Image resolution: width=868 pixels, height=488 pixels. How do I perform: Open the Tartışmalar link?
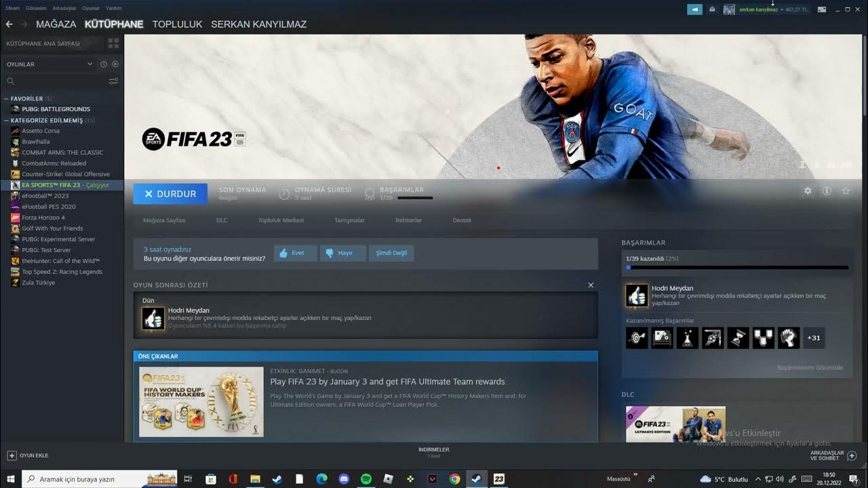[x=349, y=220]
